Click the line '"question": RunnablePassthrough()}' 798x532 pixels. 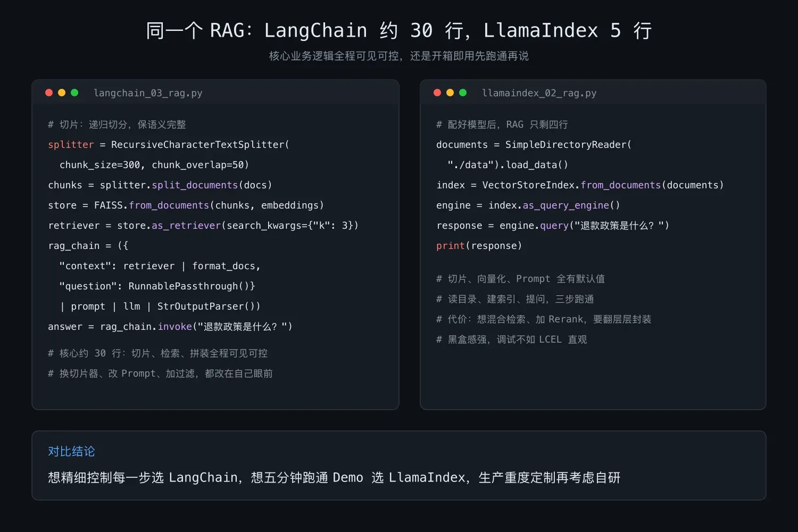click(157, 286)
